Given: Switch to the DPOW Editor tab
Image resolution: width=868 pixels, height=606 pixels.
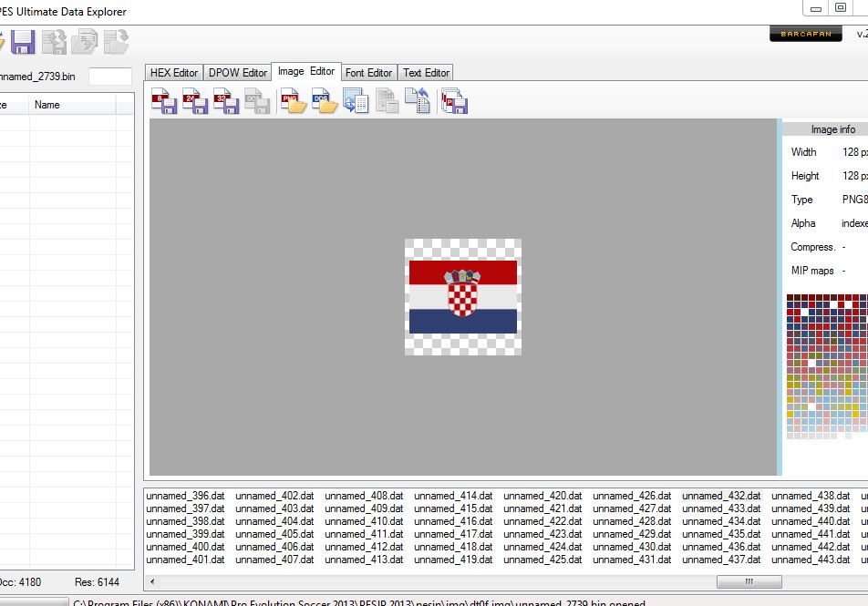Looking at the screenshot, I should tap(237, 73).
